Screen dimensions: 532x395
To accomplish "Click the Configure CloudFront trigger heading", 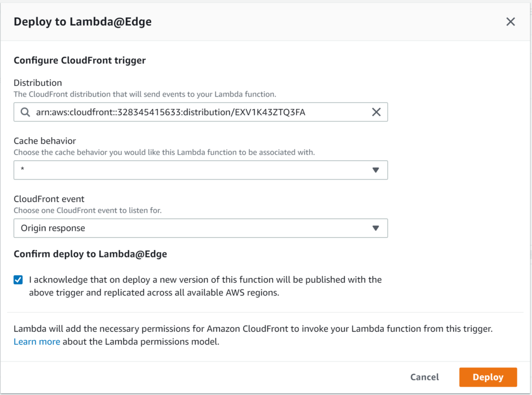I will [x=79, y=60].
